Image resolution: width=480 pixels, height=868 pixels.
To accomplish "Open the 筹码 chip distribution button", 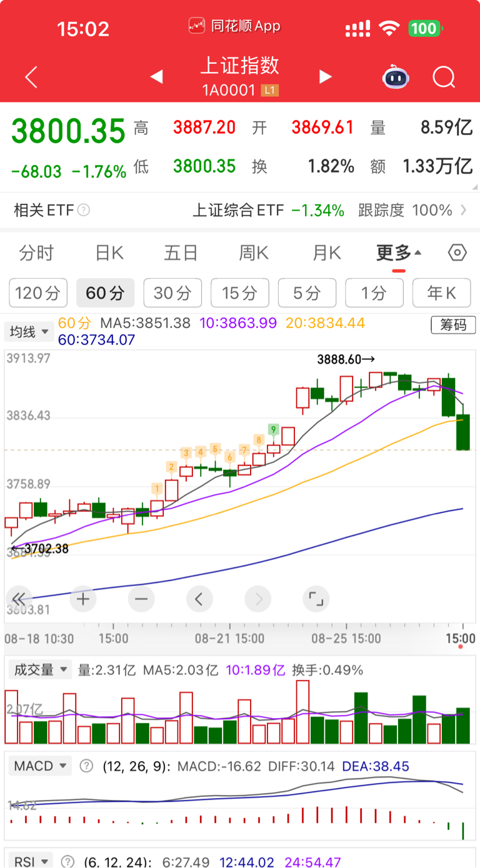I will point(453,325).
